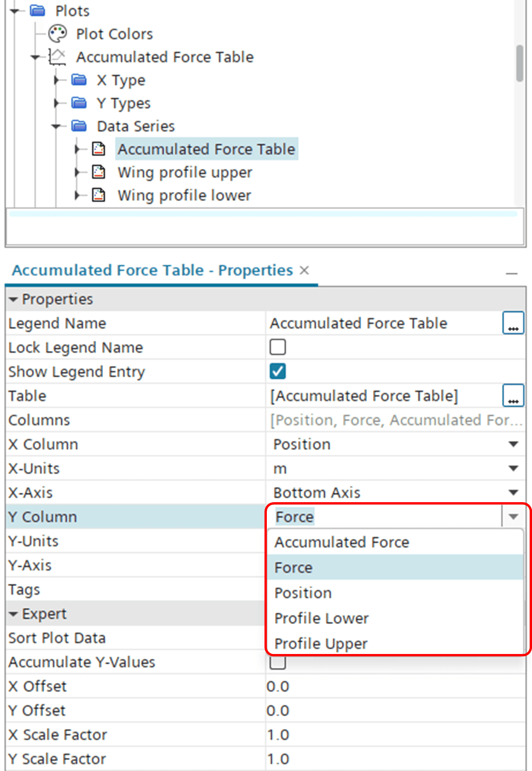Click the Plot Colors palette icon
The height and width of the screenshot is (771, 532).
(57, 34)
